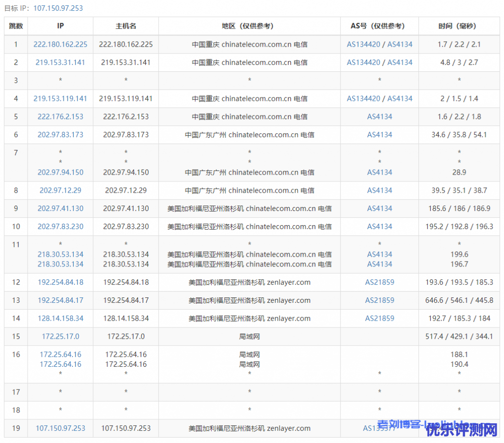Screen dimensions: 504x443
Task: Open IP column link 219.153.119.141
Action: (x=61, y=99)
